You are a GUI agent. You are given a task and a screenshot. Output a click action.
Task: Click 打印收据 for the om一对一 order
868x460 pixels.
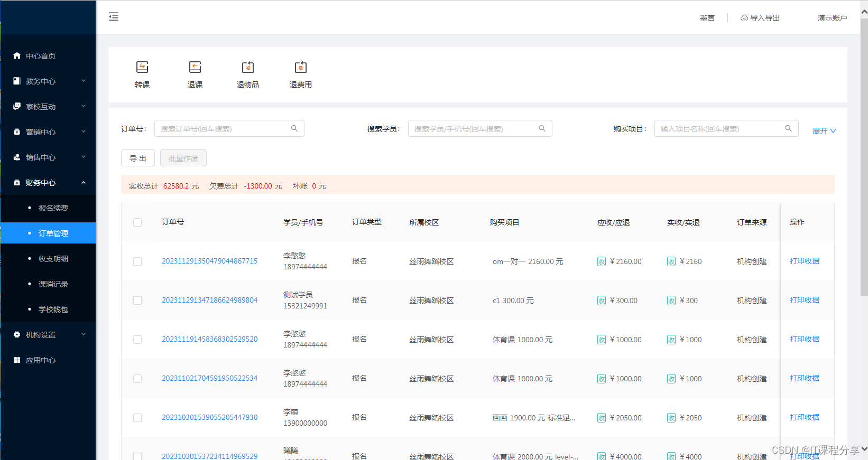pyautogui.click(x=805, y=261)
